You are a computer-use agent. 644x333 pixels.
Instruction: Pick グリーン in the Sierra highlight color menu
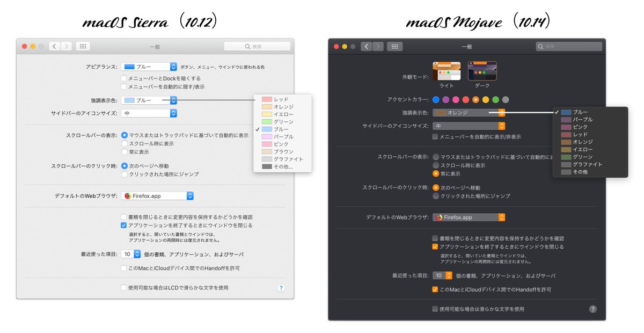[x=282, y=122]
